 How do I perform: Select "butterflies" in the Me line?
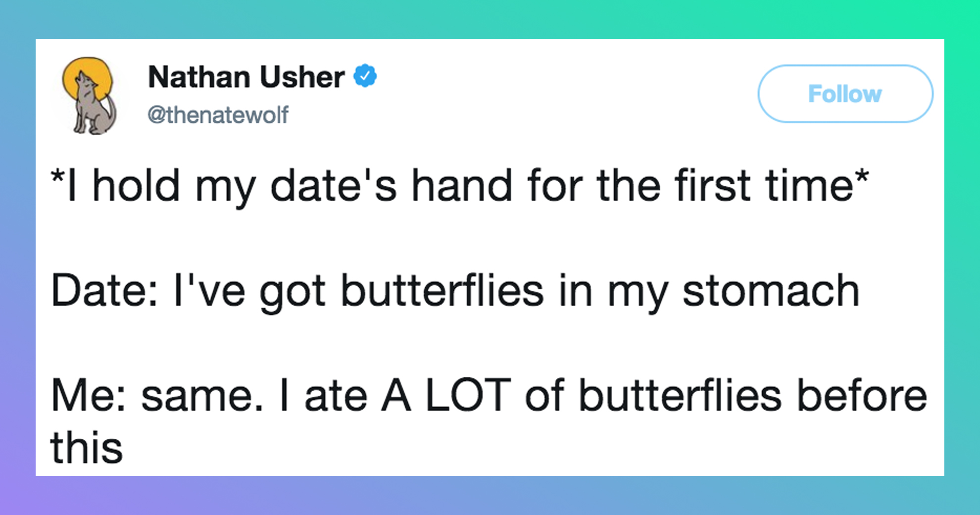(680, 395)
